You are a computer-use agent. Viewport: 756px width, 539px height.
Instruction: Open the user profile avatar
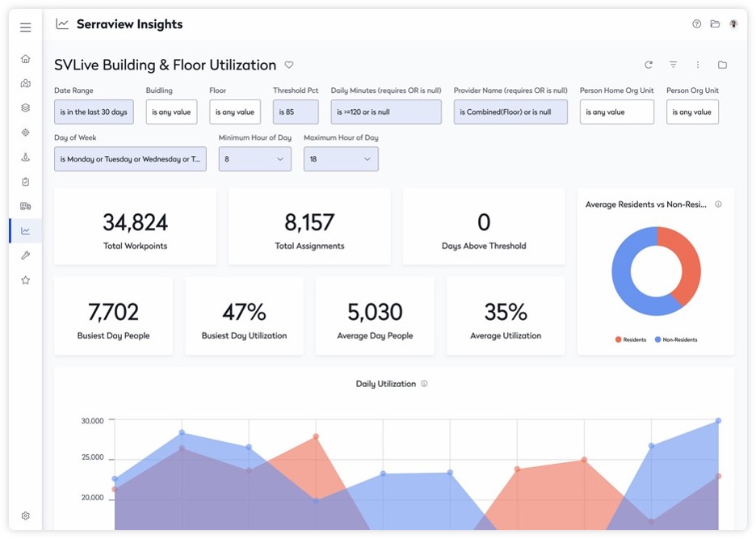733,23
